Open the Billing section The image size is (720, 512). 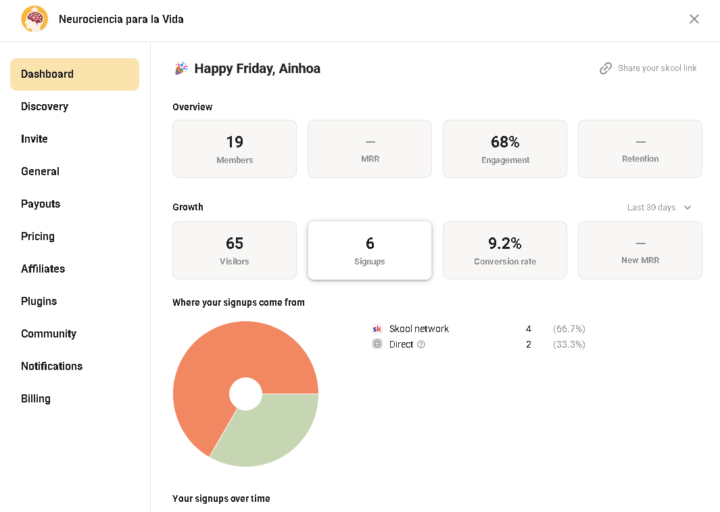click(x=36, y=399)
